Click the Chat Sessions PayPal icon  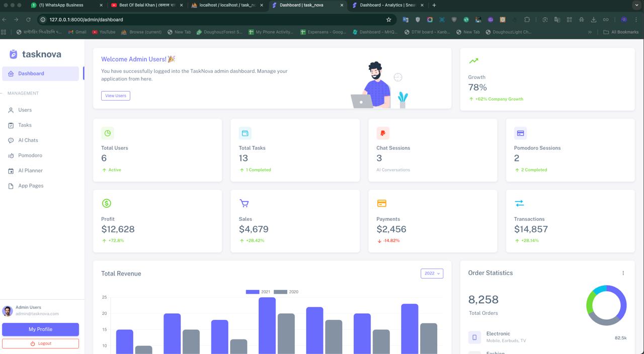click(383, 133)
